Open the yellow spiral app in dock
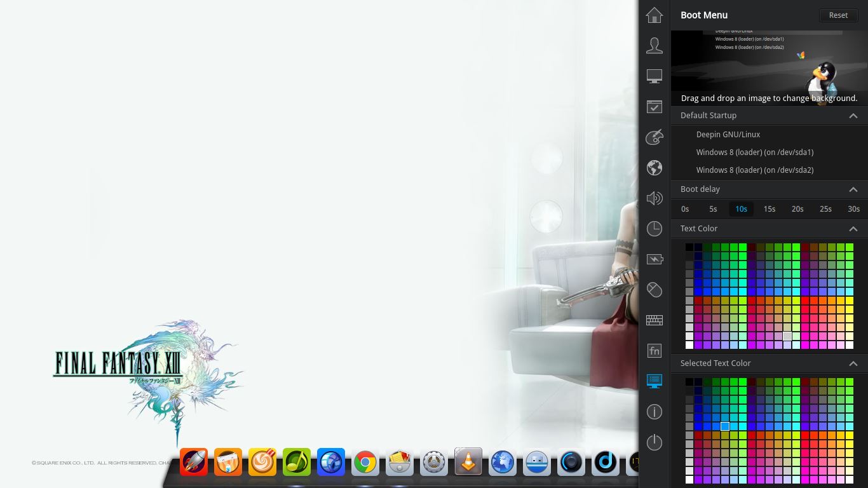 [262, 462]
